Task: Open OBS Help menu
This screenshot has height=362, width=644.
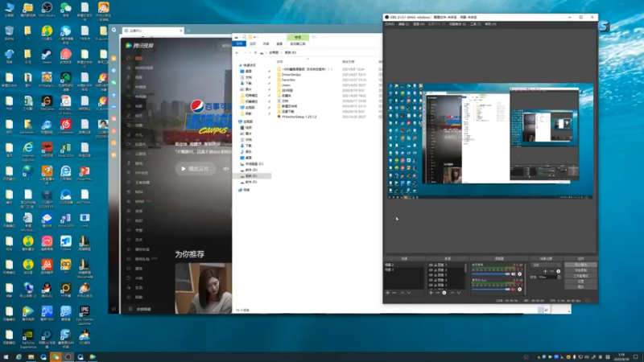Action: tap(490, 24)
